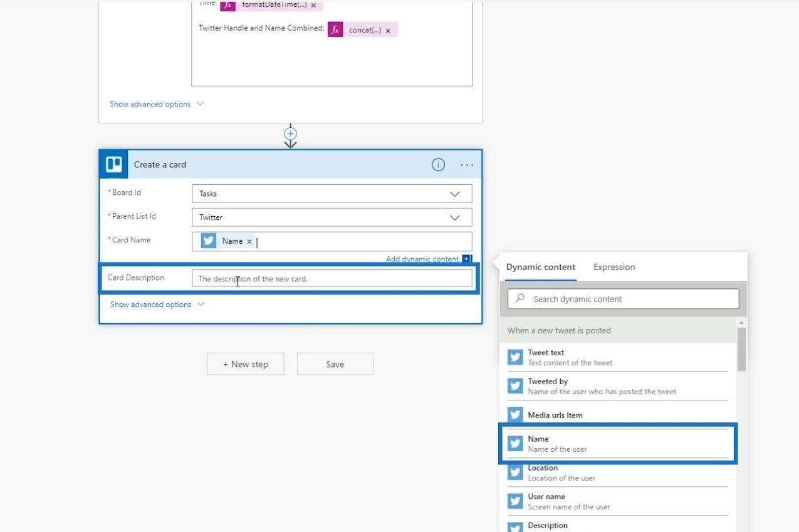Image resolution: width=799 pixels, height=532 pixels.
Task: Click the Twitter icon in Name token
Action: click(209, 241)
